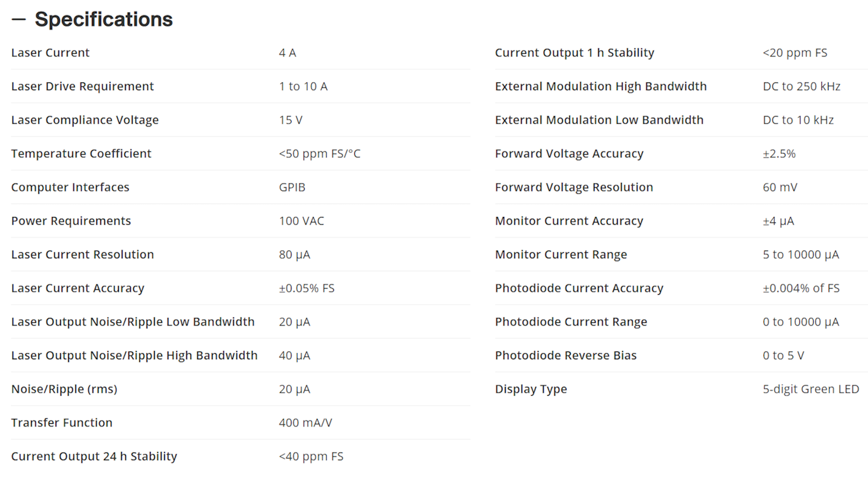
Task: Click the 1 to 10 A drive requirement value
Action: [303, 86]
